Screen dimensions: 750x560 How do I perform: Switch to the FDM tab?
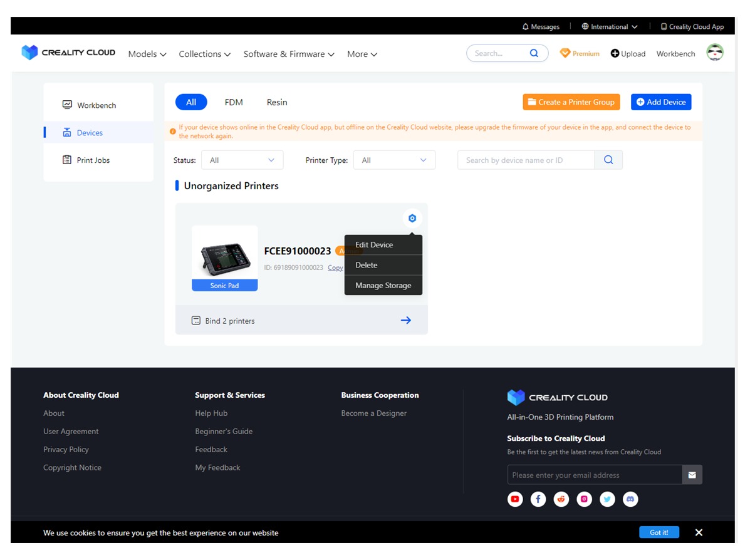click(234, 102)
